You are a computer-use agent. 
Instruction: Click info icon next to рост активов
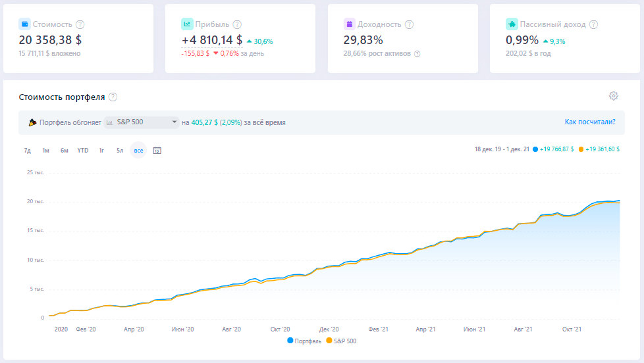417,53
